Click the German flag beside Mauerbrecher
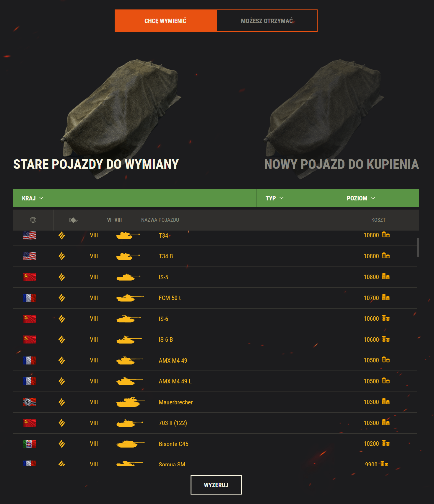This screenshot has width=434, height=504. [29, 402]
